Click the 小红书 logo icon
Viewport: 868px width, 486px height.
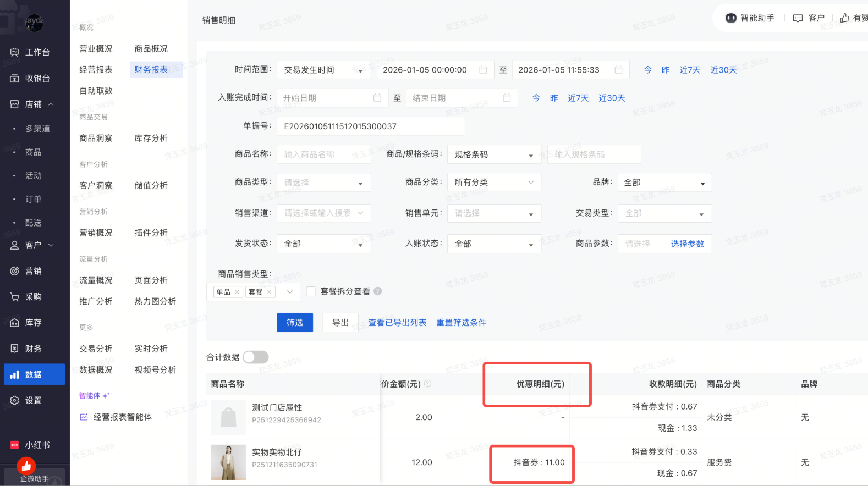tap(15, 445)
